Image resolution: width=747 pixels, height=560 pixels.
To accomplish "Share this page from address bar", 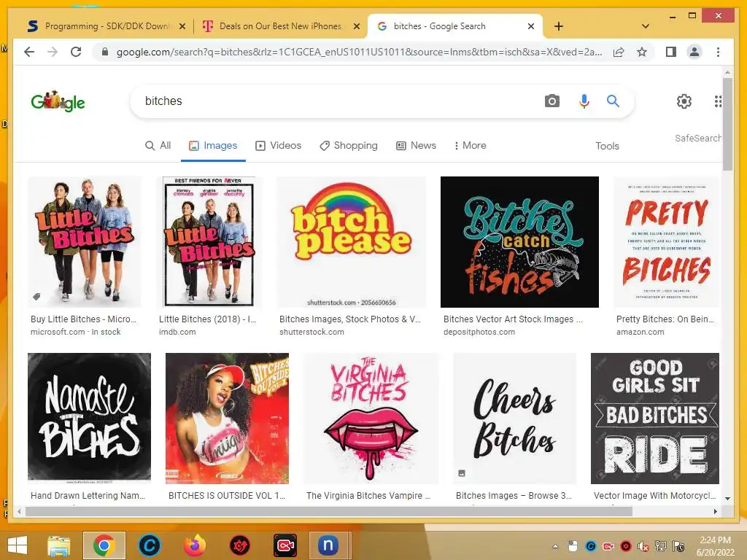I will [x=619, y=52].
